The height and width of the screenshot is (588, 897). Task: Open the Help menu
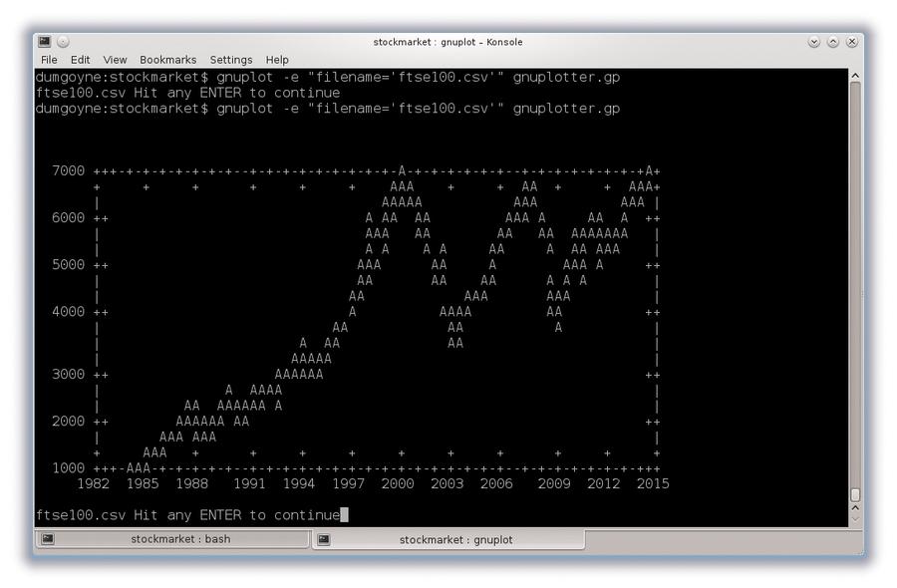tap(277, 60)
